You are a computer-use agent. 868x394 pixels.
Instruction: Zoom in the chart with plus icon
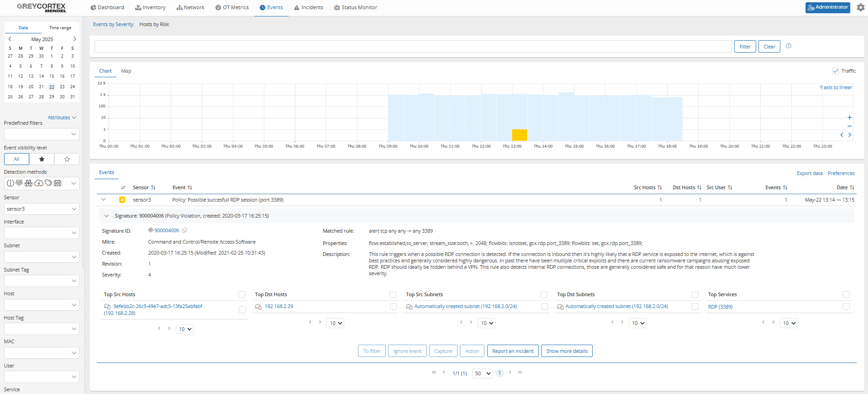tap(849, 117)
